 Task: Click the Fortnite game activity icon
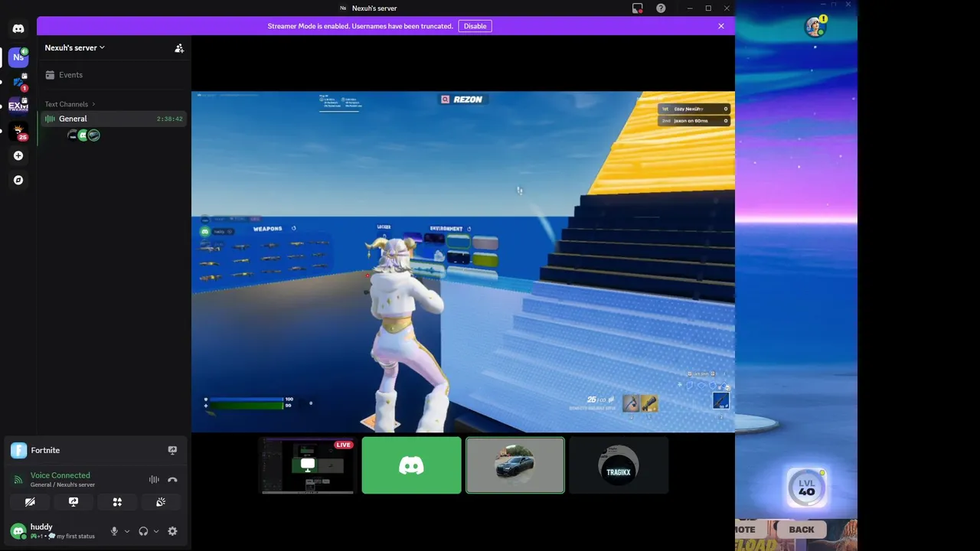tap(18, 450)
